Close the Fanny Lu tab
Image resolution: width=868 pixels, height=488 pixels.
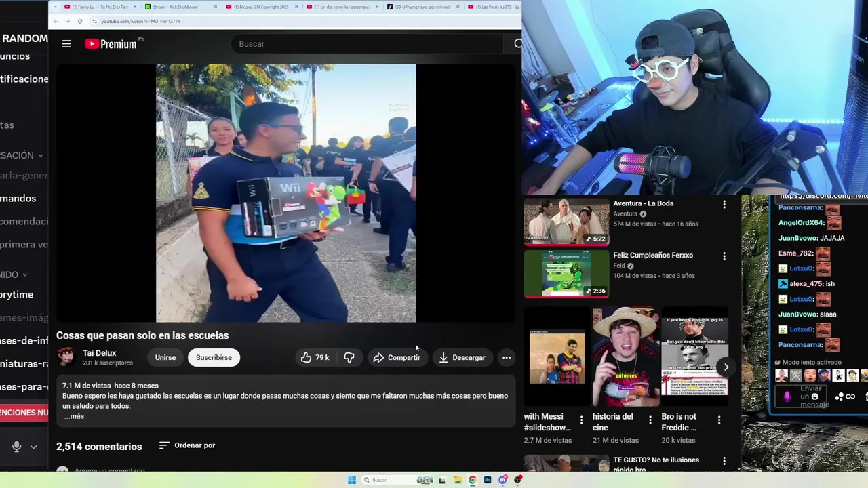(x=135, y=7)
